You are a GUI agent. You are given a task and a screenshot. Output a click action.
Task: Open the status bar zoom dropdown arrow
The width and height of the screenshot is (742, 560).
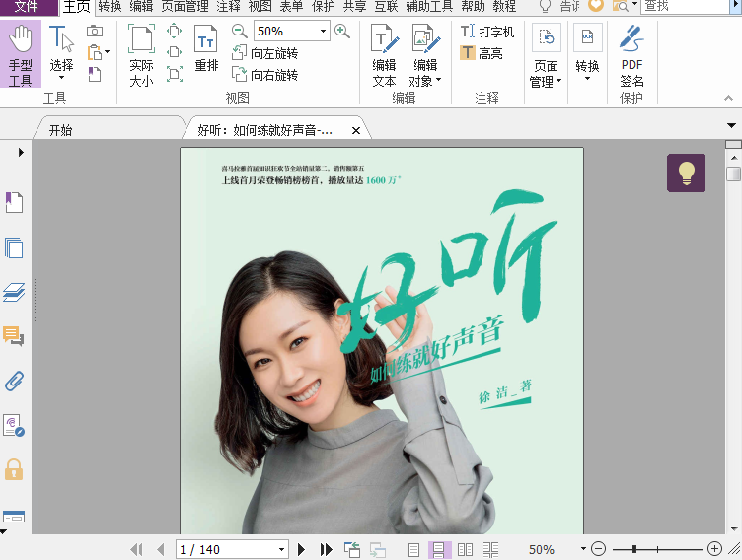[x=583, y=549]
